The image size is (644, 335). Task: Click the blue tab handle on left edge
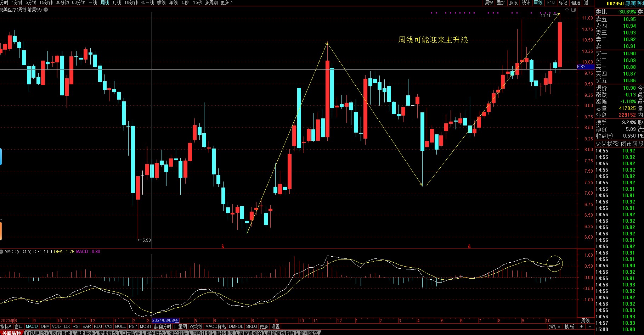[x=1, y=157]
